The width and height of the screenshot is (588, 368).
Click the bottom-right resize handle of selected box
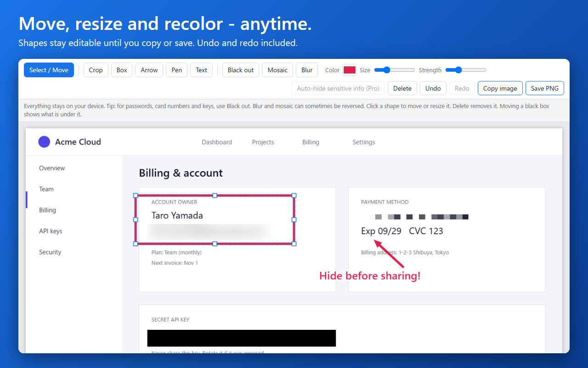click(x=294, y=243)
